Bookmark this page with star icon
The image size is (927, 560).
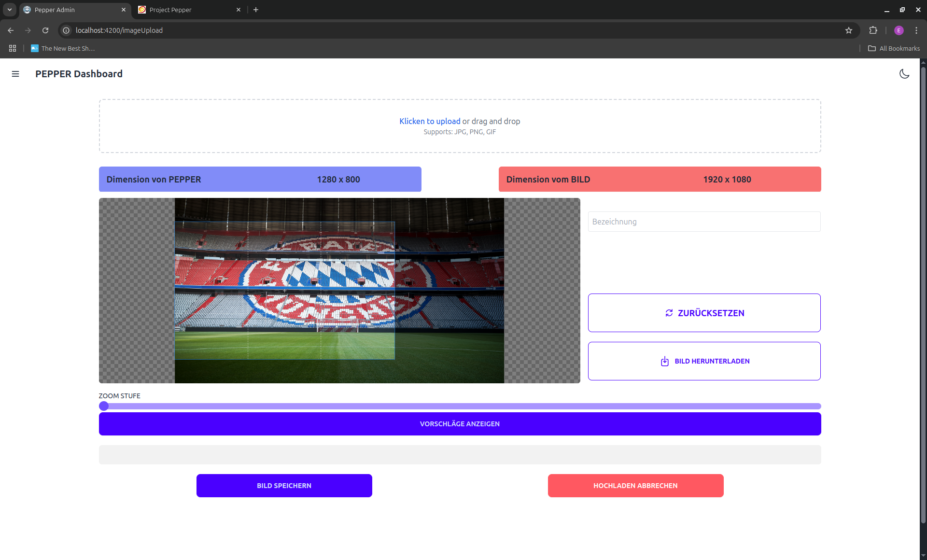coord(849,30)
